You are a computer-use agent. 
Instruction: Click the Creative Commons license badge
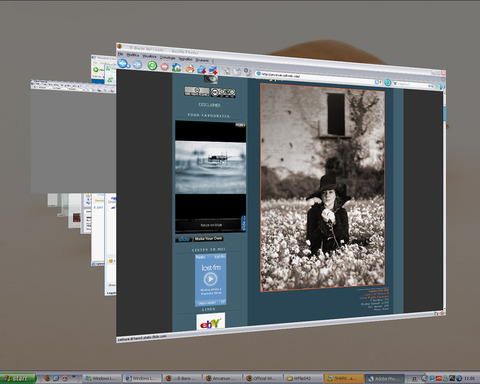coord(223,93)
